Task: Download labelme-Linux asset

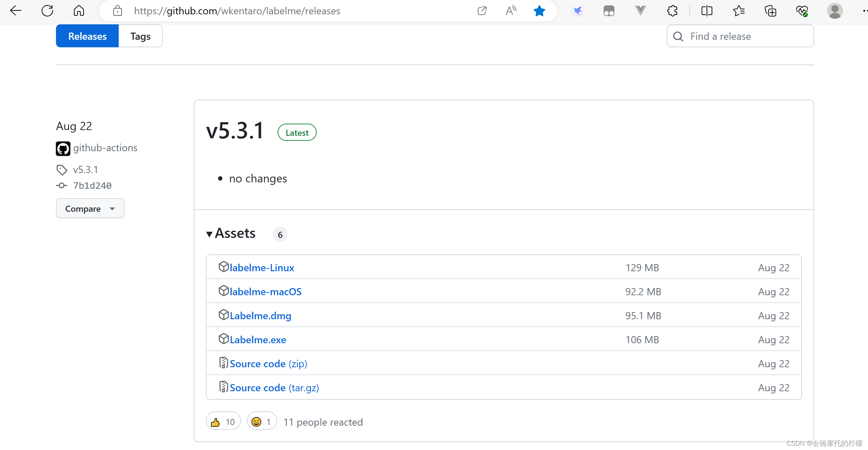Action: pos(261,268)
